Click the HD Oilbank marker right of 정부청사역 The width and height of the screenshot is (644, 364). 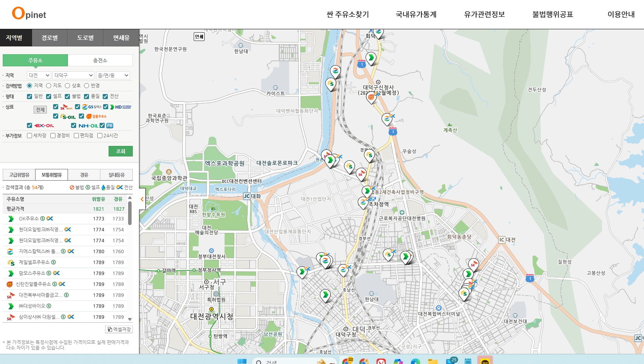(301, 272)
